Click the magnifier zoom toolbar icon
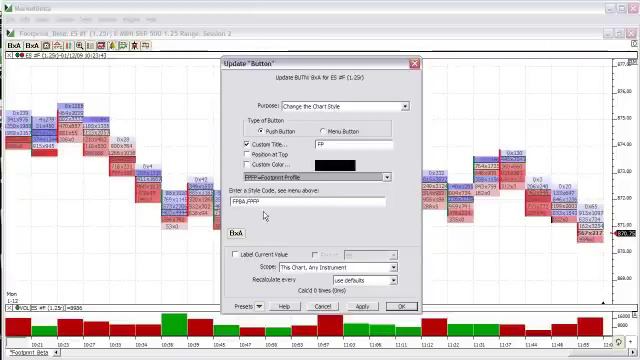This screenshot has height=360, width=640. pyautogui.click(x=80, y=45)
